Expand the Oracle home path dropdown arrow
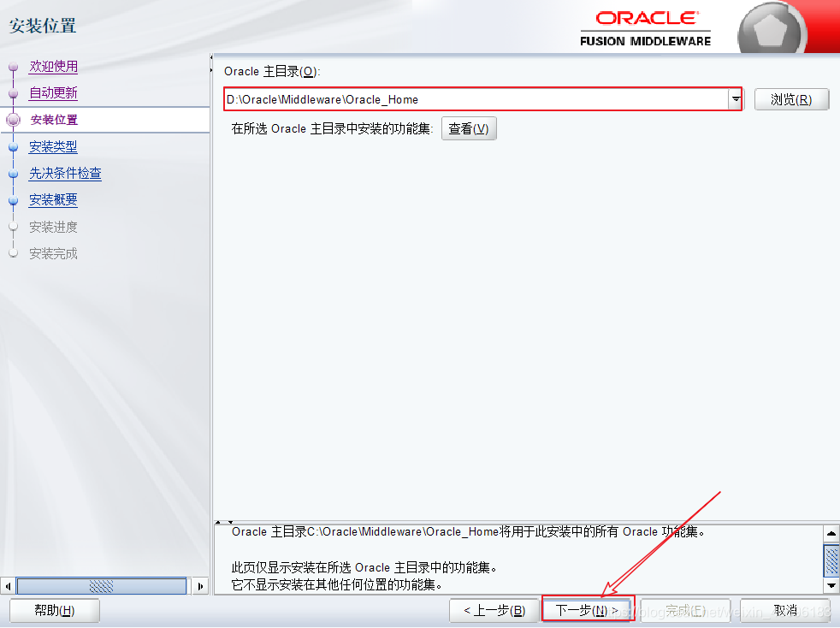 [x=736, y=99]
